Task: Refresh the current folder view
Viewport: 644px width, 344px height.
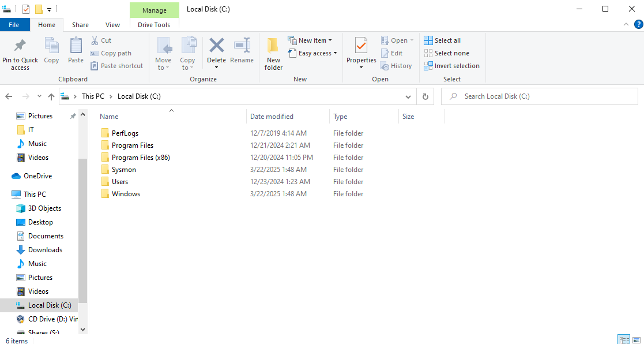Action: coord(425,96)
